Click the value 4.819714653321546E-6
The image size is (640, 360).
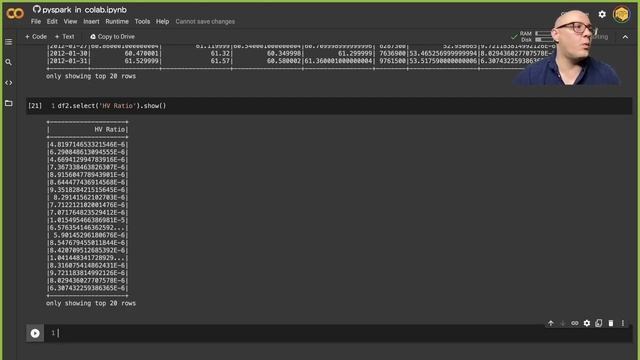[x=87, y=144]
